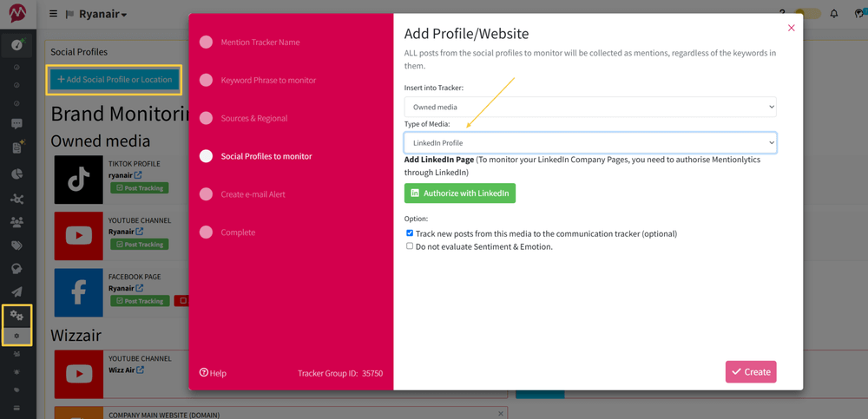This screenshot has height=419, width=868.
Task: Open the ryanair TikTok profile link
Action: click(121, 175)
